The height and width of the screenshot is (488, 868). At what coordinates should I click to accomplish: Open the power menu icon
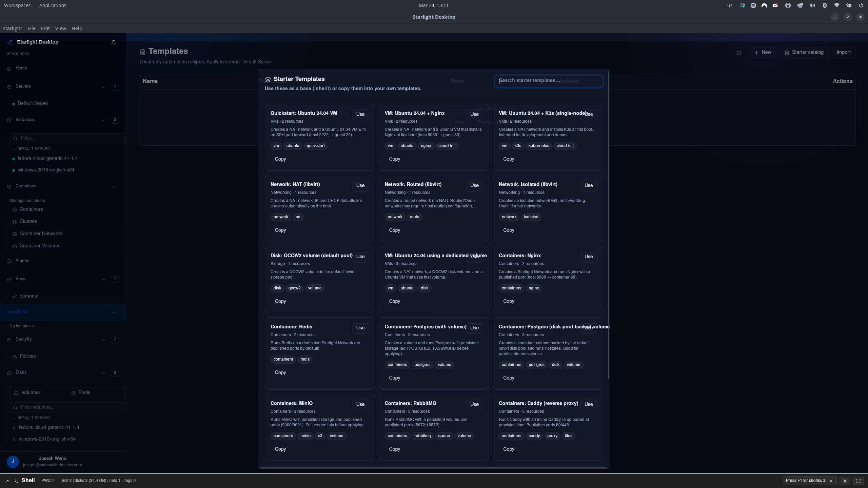[861, 5]
